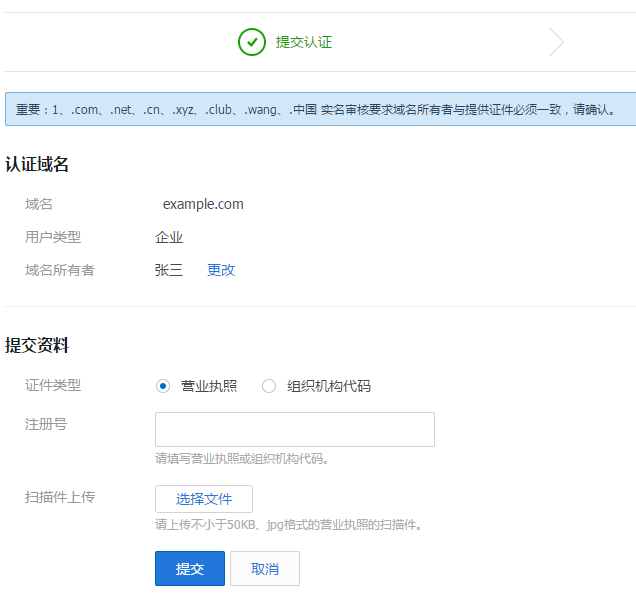Click the 企业 user type value

pos(169,237)
